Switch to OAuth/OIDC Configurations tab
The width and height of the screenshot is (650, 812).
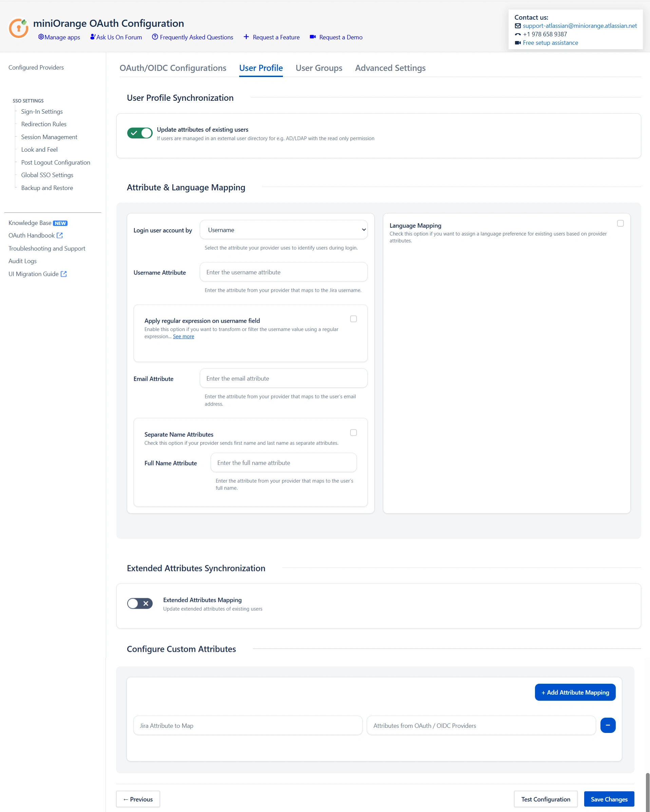click(x=173, y=68)
